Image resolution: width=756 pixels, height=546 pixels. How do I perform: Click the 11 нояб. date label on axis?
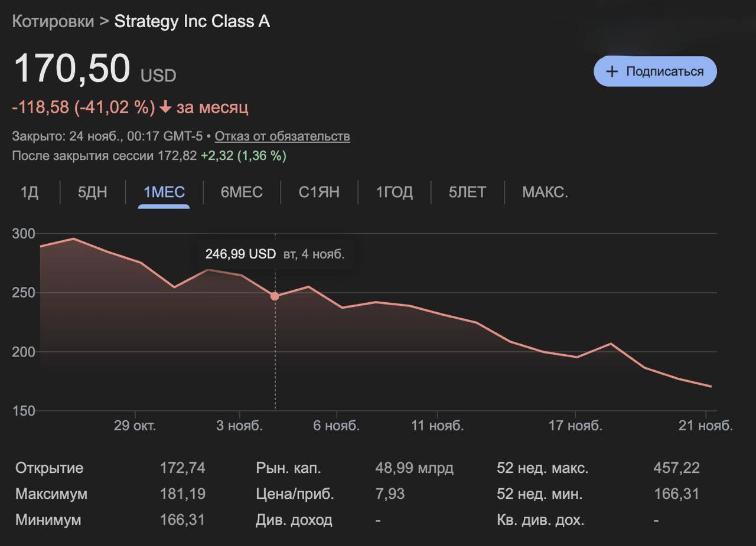[x=437, y=426]
